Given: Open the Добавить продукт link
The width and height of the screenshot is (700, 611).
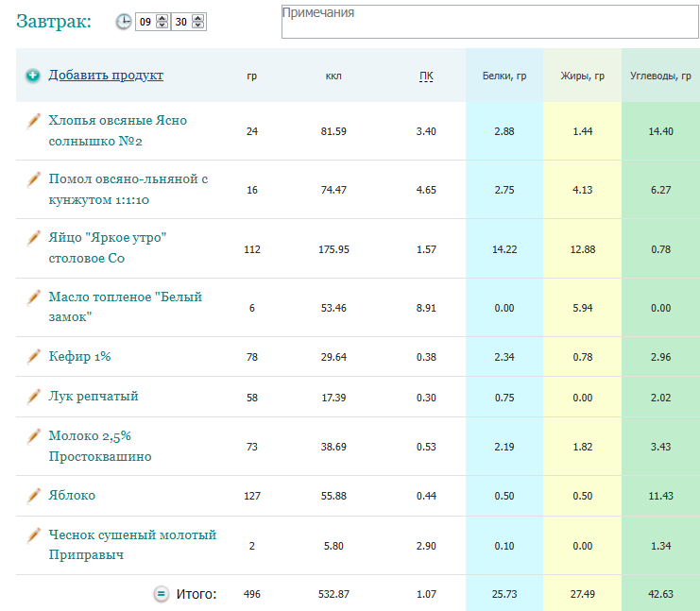Looking at the screenshot, I should tap(106, 75).
